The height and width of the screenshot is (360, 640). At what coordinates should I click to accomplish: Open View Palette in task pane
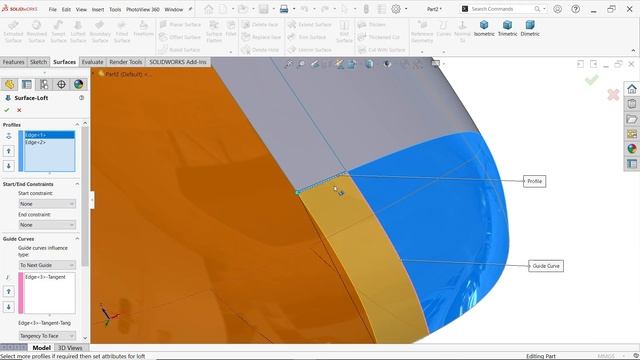pos(632,134)
